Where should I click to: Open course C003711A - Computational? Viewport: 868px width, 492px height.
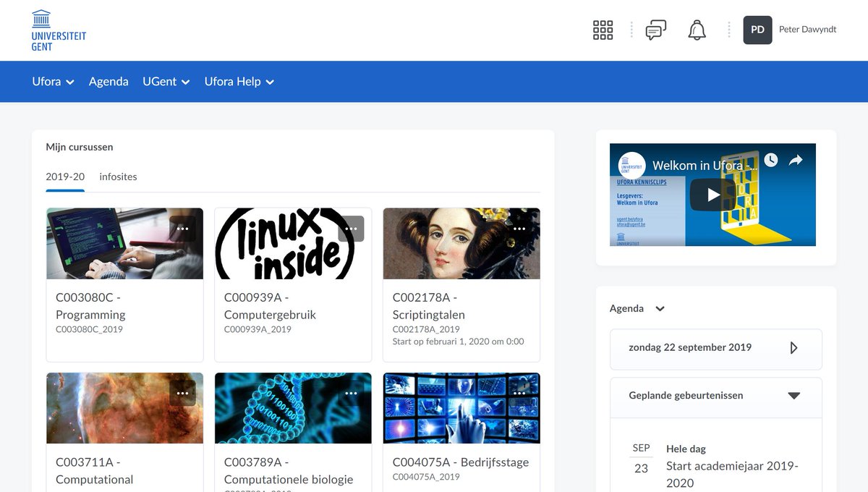[95, 471]
